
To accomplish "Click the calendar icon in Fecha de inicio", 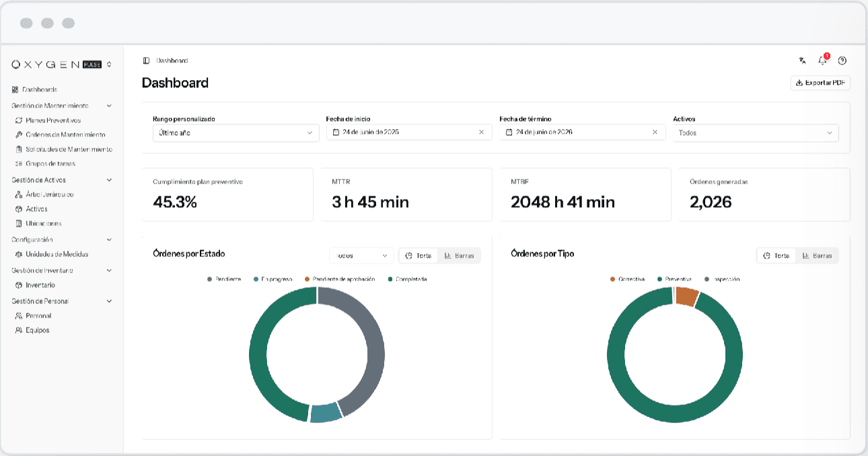I will [x=336, y=132].
